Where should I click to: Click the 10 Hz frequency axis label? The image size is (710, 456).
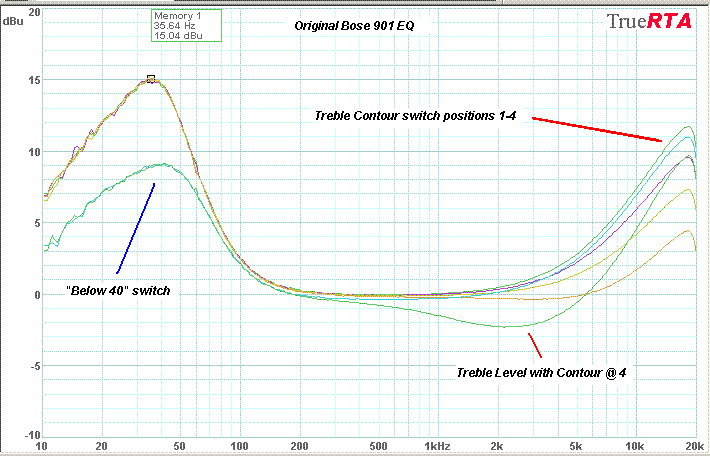(x=41, y=446)
